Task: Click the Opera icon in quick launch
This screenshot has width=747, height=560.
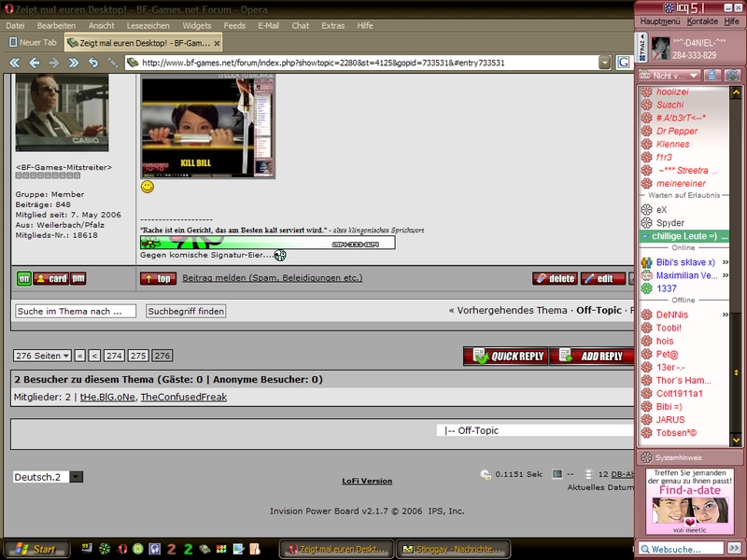Action: 122,549
